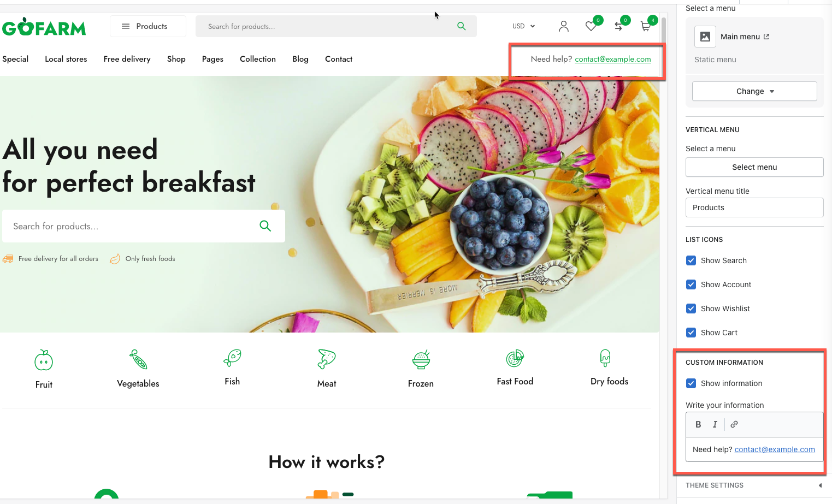Click the compare arrows icon
The image size is (832, 504).
click(x=618, y=26)
